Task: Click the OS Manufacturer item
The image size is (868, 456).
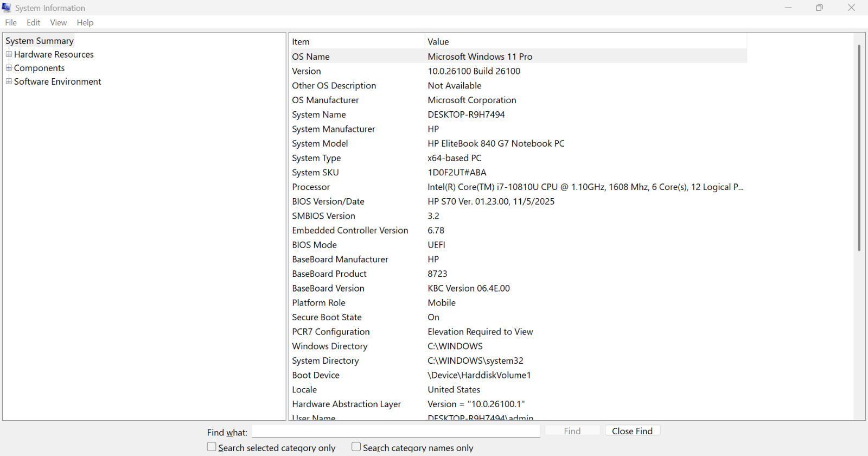Action: [x=325, y=100]
